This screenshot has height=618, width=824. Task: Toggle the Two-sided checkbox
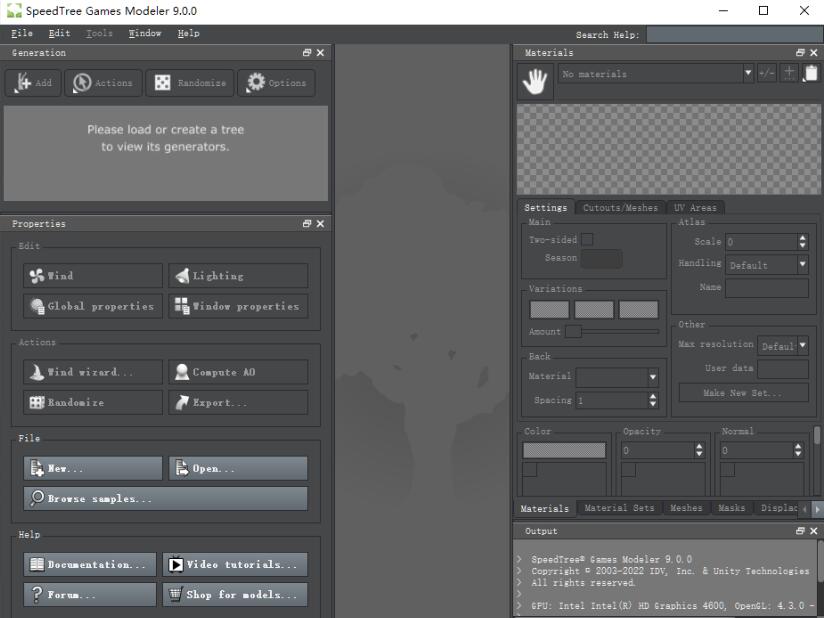587,240
